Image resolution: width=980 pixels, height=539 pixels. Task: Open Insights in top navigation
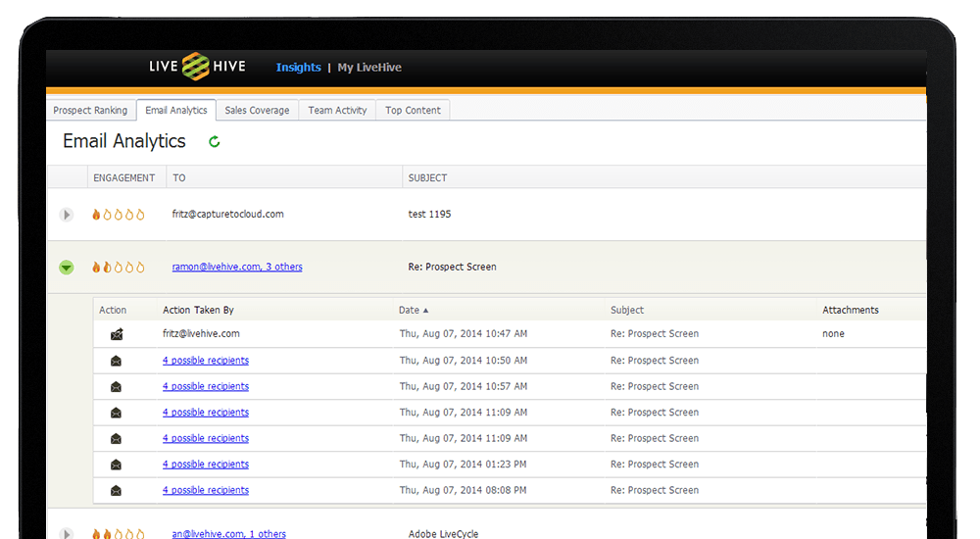(298, 67)
